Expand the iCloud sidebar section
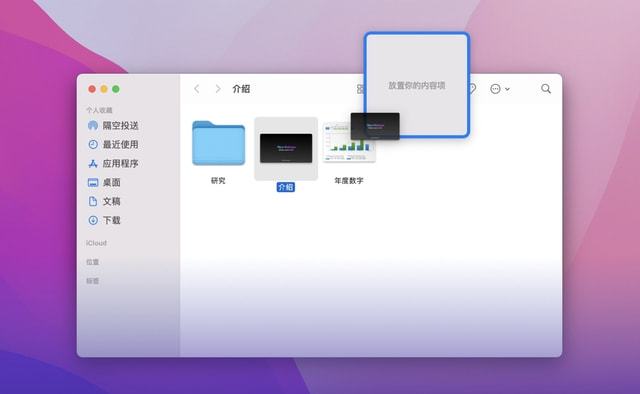The width and height of the screenshot is (640, 394). (x=96, y=243)
